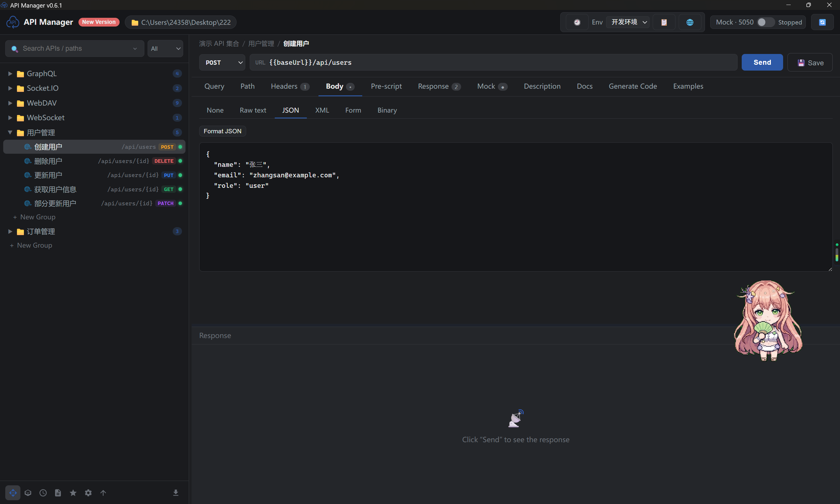The image size is (840, 504).
Task: Click Format JSON button
Action: (x=222, y=131)
